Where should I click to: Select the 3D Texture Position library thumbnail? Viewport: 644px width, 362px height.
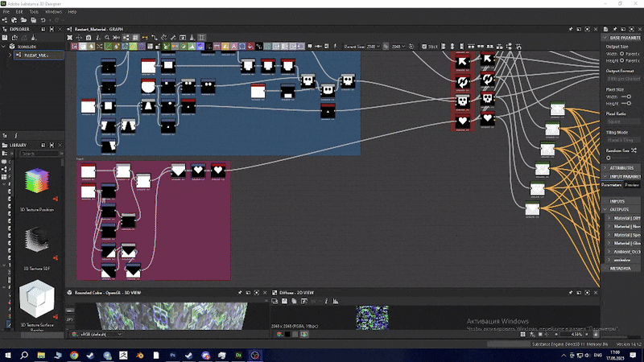click(37, 180)
